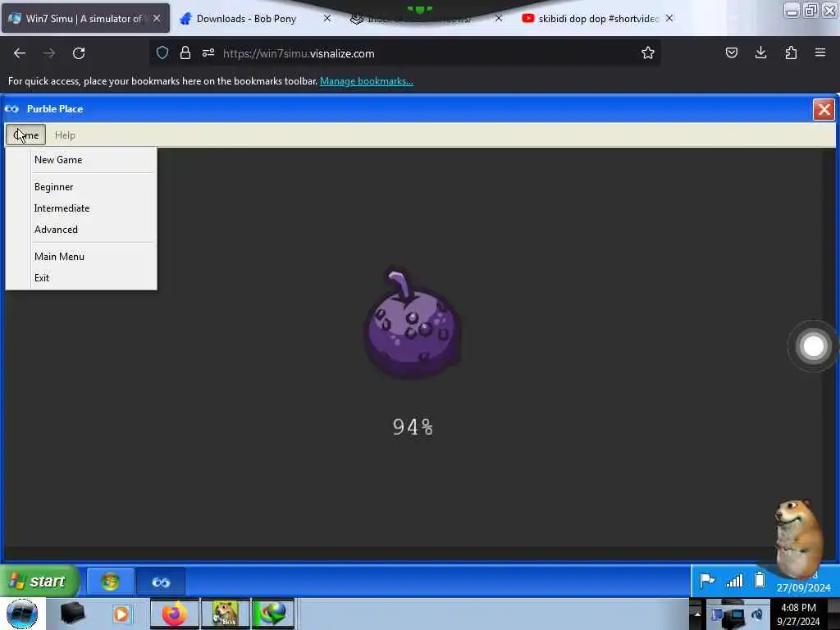Click the 27/09/2024 date in simulated tray
This screenshot has width=840, height=630.
pos(804,587)
